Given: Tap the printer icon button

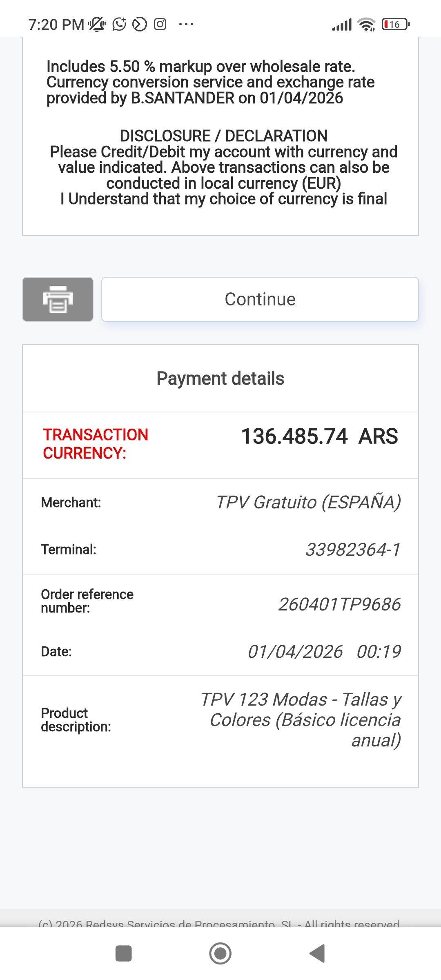Looking at the screenshot, I should pos(58,299).
